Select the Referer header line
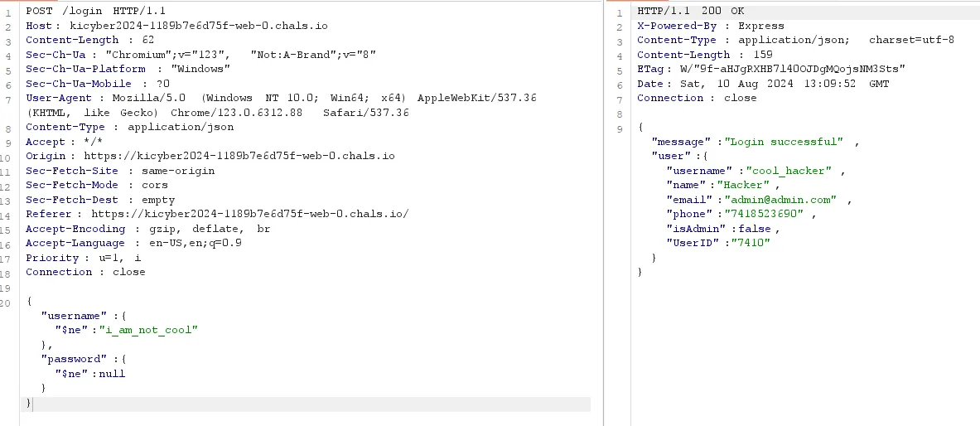The image size is (980, 426). [218, 214]
